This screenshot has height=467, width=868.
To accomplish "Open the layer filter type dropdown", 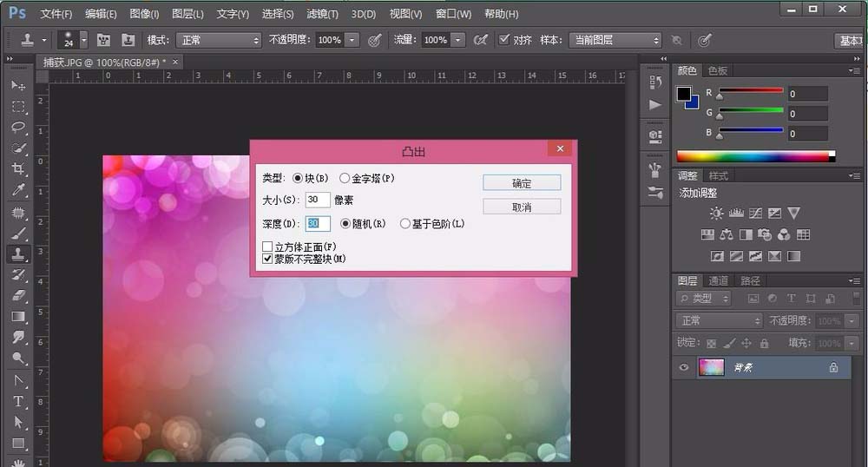I will point(704,299).
